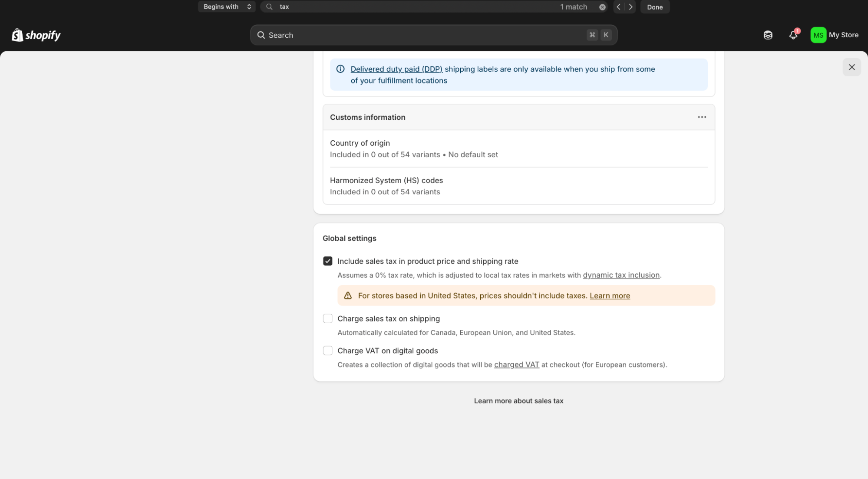Go to next find match
Viewport: 868px width, 479px height.
point(630,7)
